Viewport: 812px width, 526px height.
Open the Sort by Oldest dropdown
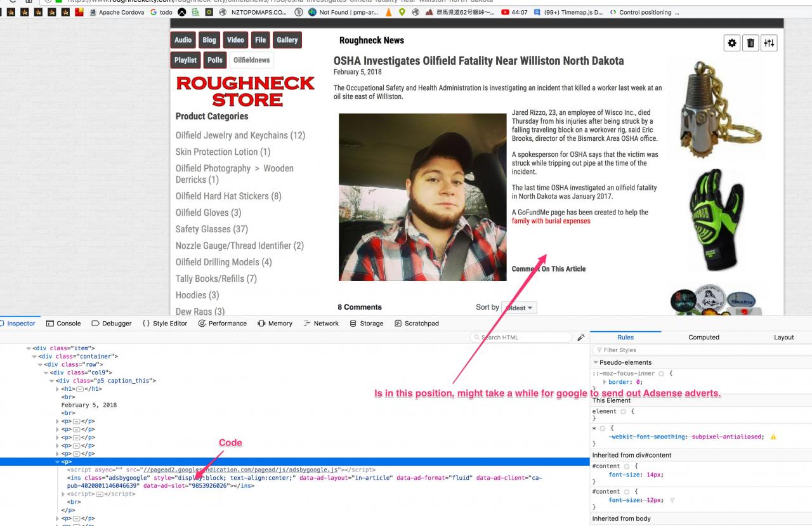(x=519, y=308)
